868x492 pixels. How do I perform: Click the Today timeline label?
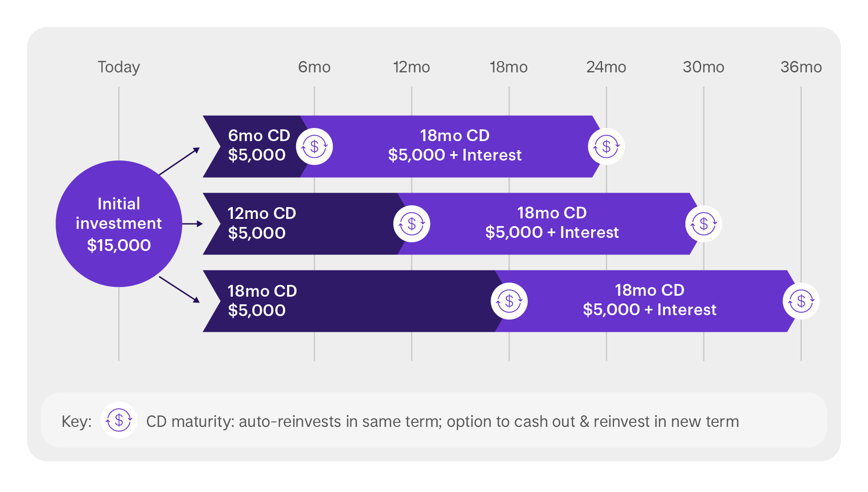[119, 67]
